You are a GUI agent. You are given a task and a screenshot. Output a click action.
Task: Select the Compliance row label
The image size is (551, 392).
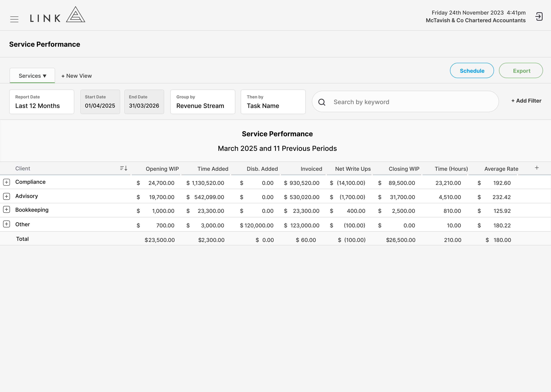pyautogui.click(x=30, y=182)
